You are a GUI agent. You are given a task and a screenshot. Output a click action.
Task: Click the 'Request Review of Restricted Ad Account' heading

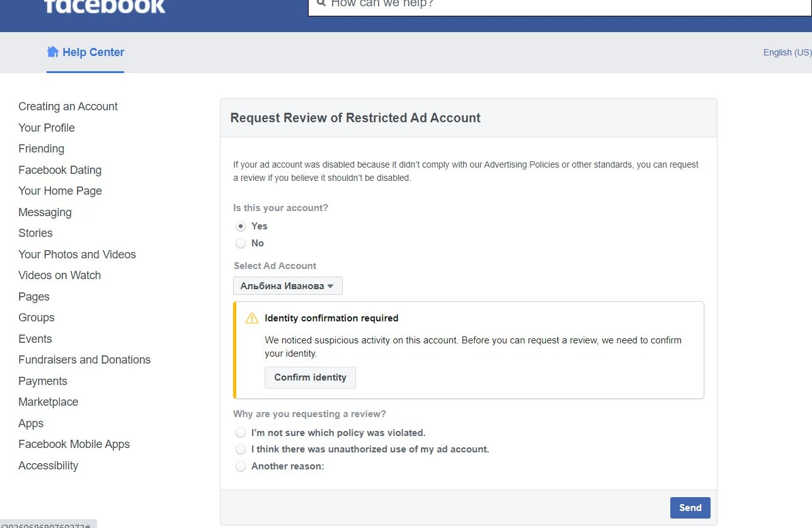click(355, 118)
